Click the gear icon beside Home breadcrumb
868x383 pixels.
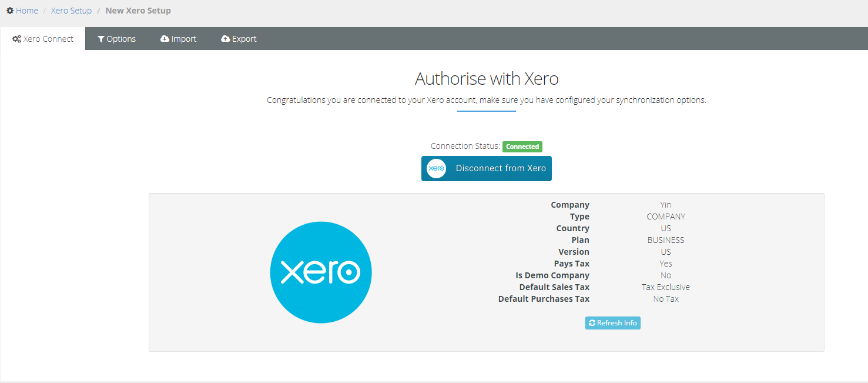[10, 11]
